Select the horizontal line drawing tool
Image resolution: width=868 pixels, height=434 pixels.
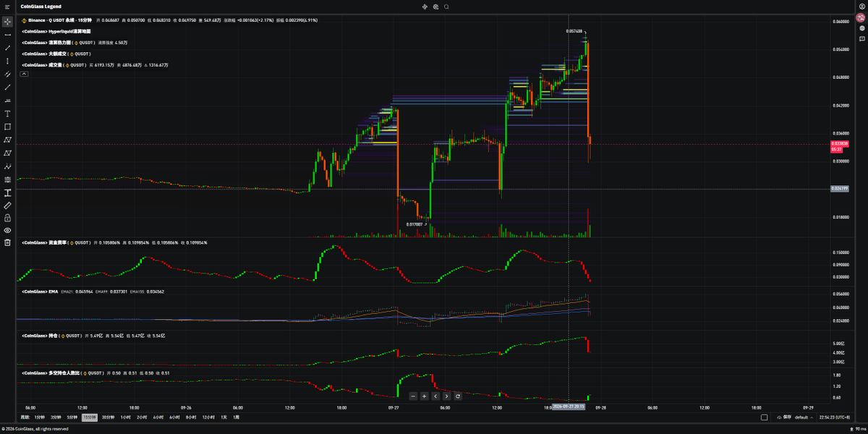point(7,35)
